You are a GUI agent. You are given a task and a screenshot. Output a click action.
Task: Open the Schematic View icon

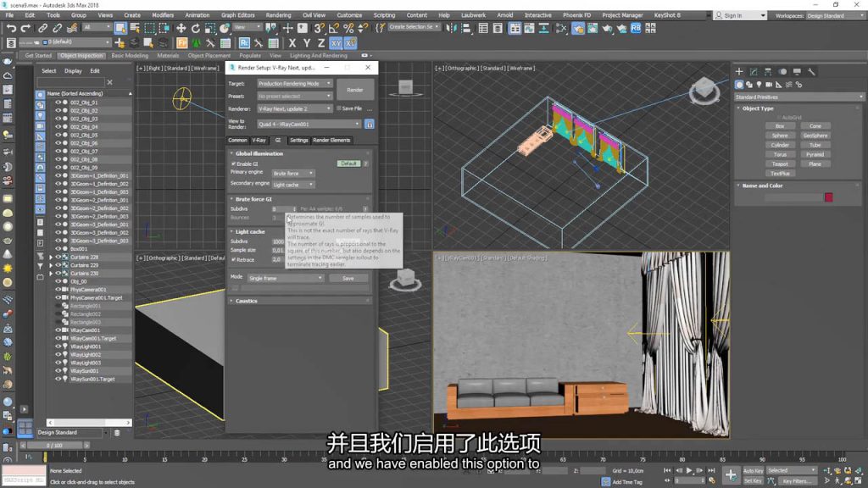tap(543, 28)
